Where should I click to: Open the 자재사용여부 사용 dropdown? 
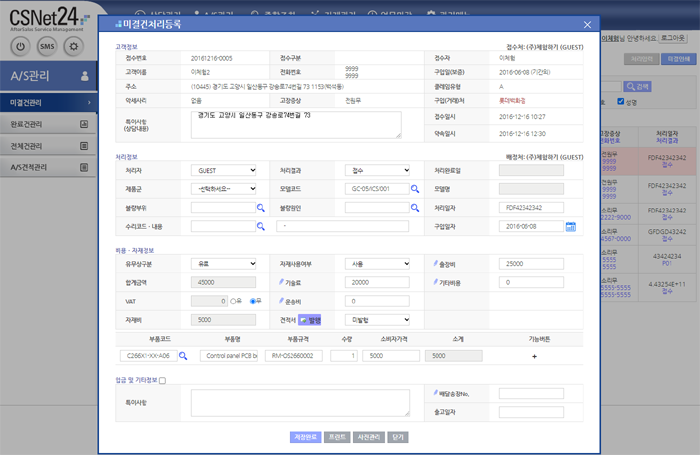(377, 264)
